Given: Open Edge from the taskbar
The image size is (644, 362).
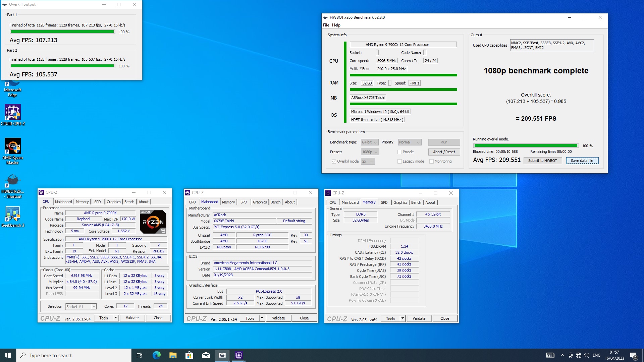Looking at the screenshot, I should [x=156, y=355].
